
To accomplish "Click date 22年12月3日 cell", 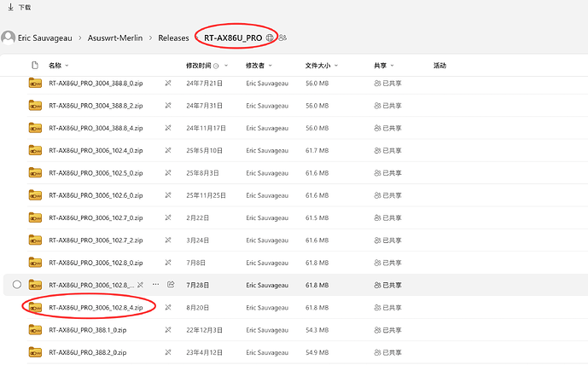I will click(204, 330).
